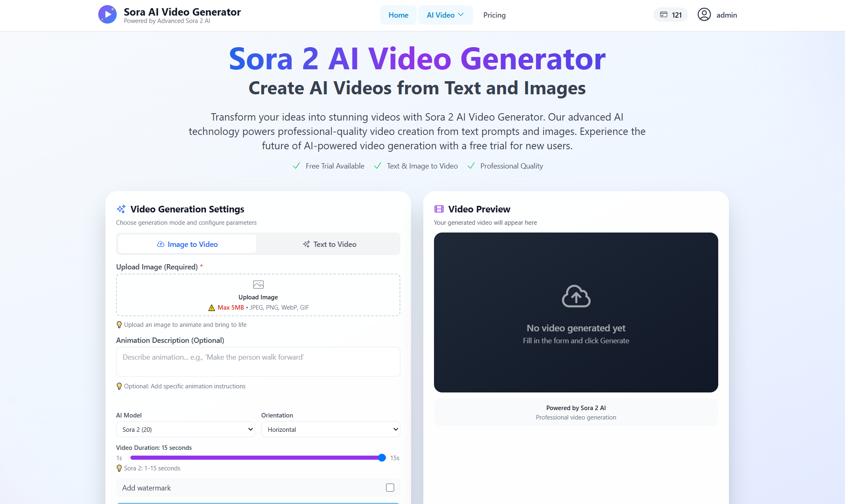The height and width of the screenshot is (504, 845).
Task: Click the Sora AI Video Generator site title
Action: point(183,12)
